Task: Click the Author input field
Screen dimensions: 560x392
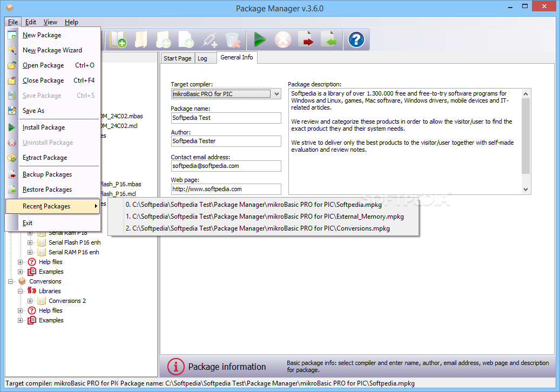Action: point(226,141)
